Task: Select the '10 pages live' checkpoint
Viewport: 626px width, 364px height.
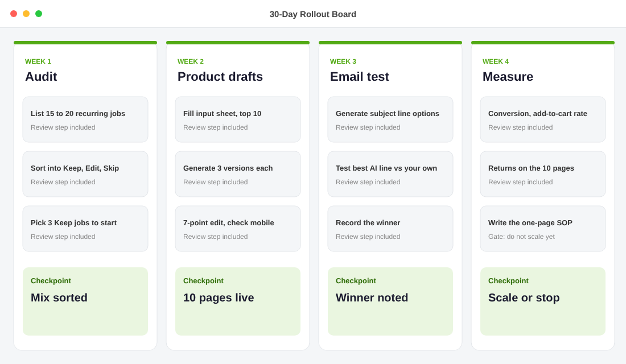Action: point(238,301)
